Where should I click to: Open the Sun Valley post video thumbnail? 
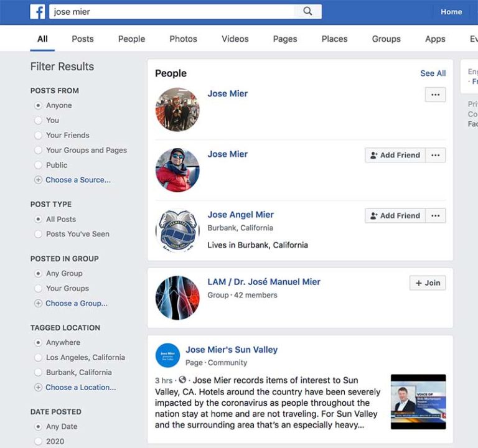point(418,401)
